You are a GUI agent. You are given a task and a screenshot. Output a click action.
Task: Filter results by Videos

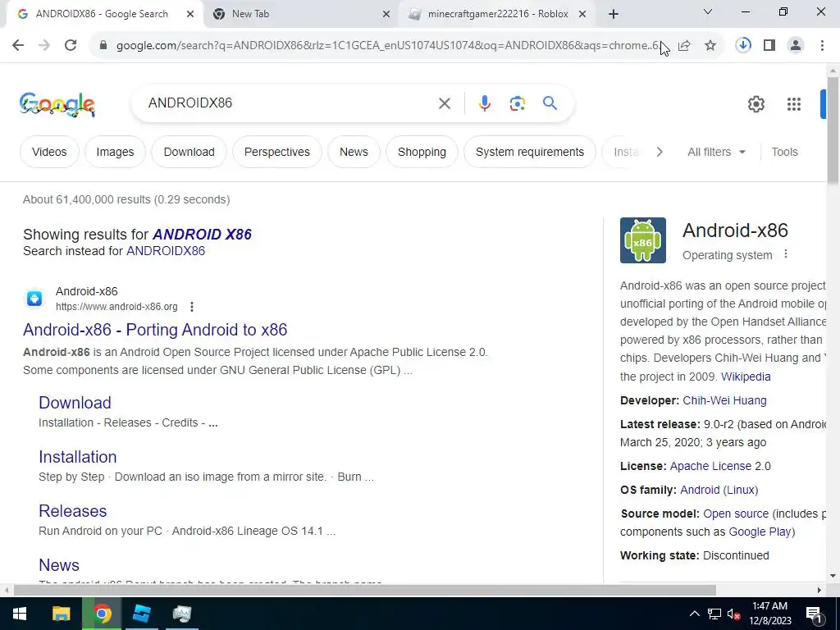(x=49, y=152)
